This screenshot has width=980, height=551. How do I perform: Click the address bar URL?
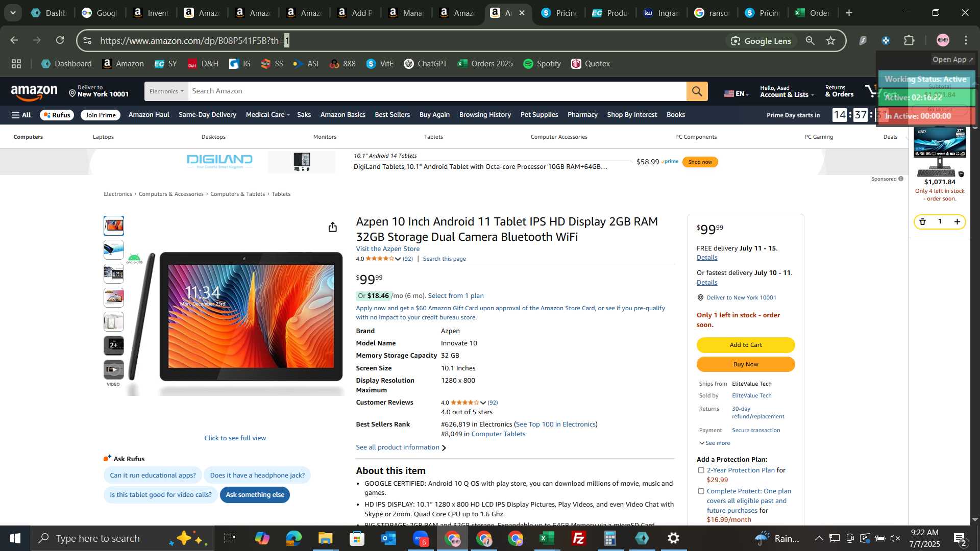(x=194, y=41)
